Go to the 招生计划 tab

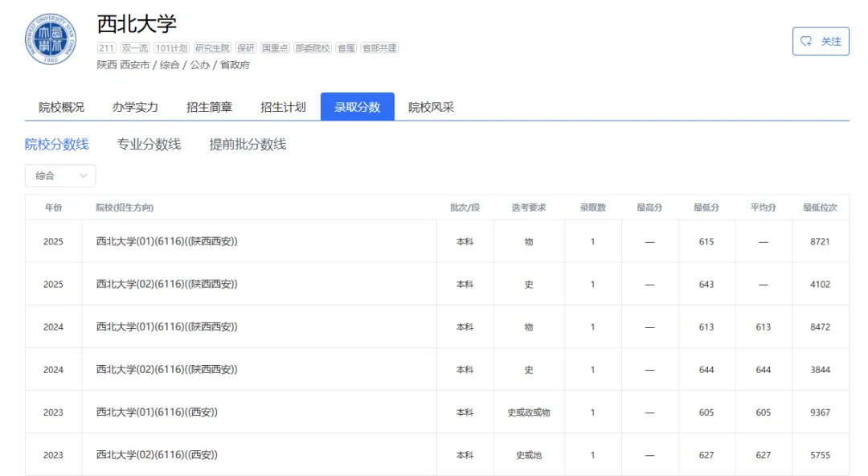click(x=283, y=107)
